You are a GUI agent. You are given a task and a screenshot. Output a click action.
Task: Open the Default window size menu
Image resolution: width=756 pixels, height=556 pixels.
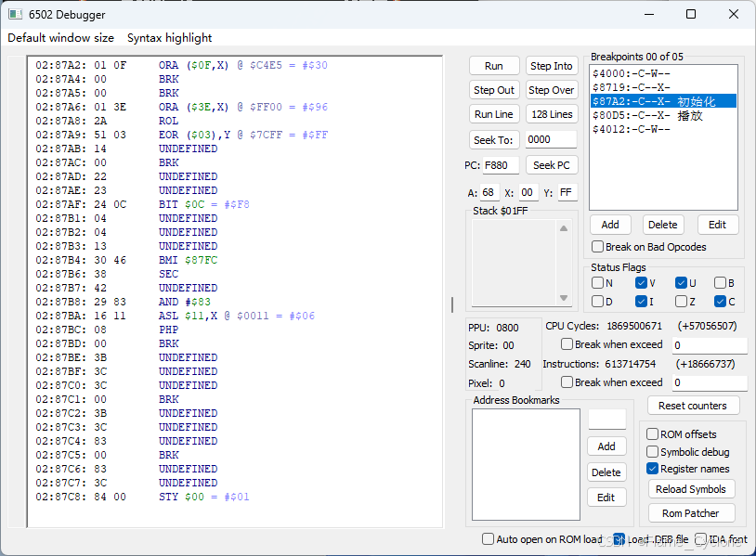(60, 38)
